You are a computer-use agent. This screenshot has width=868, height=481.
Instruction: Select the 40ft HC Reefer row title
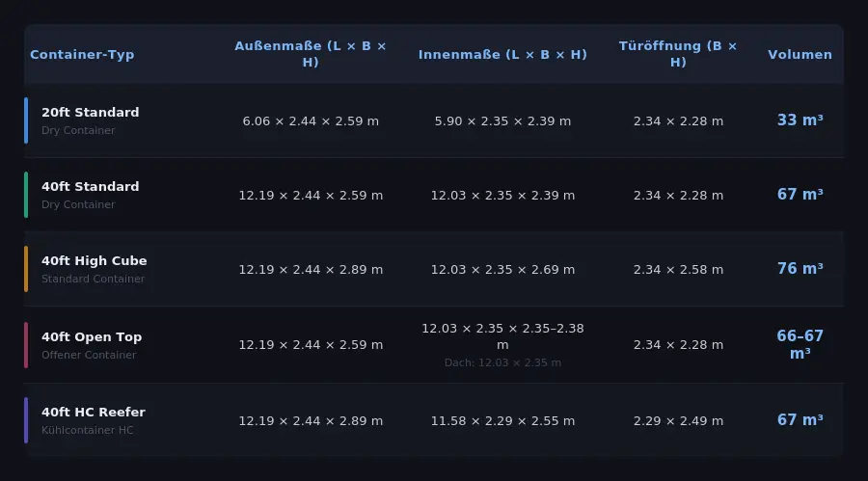[93, 413]
